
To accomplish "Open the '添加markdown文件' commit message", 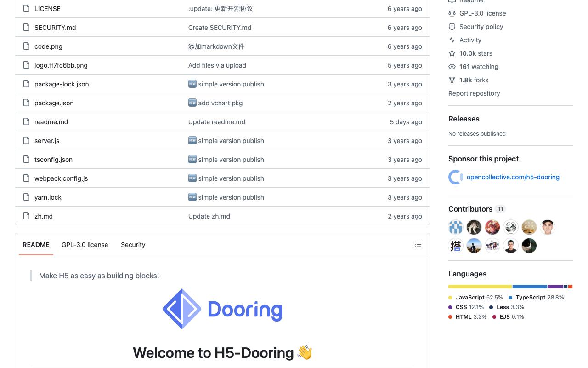I will point(216,46).
